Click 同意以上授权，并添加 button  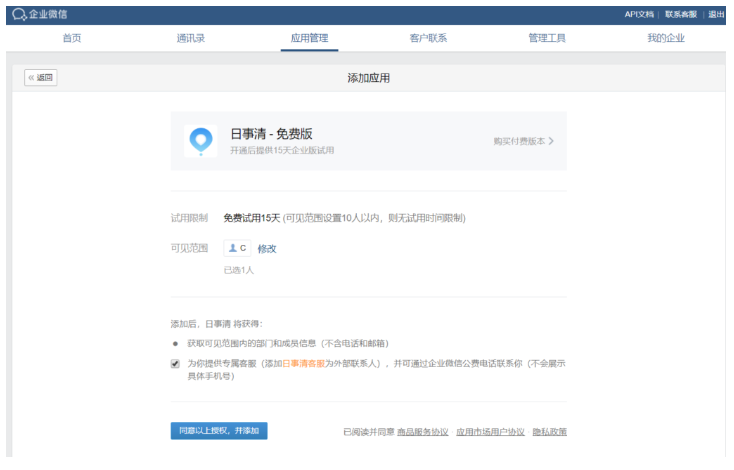tap(219, 431)
